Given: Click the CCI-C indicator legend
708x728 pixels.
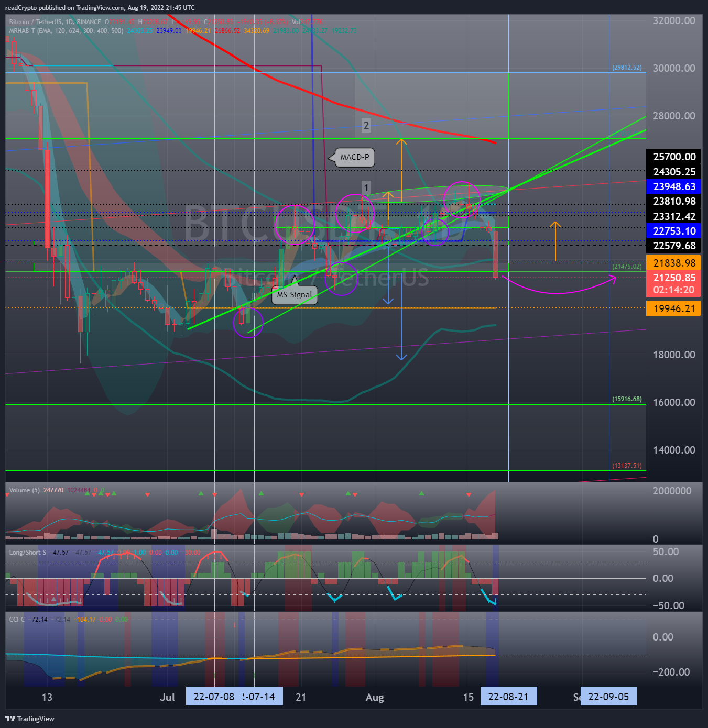Looking at the screenshot, I should point(17,620).
